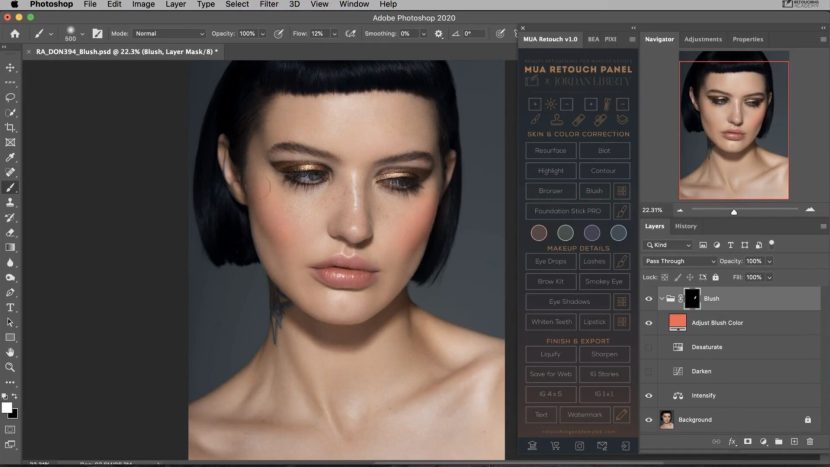Open the Flow value dropdown

click(x=334, y=33)
